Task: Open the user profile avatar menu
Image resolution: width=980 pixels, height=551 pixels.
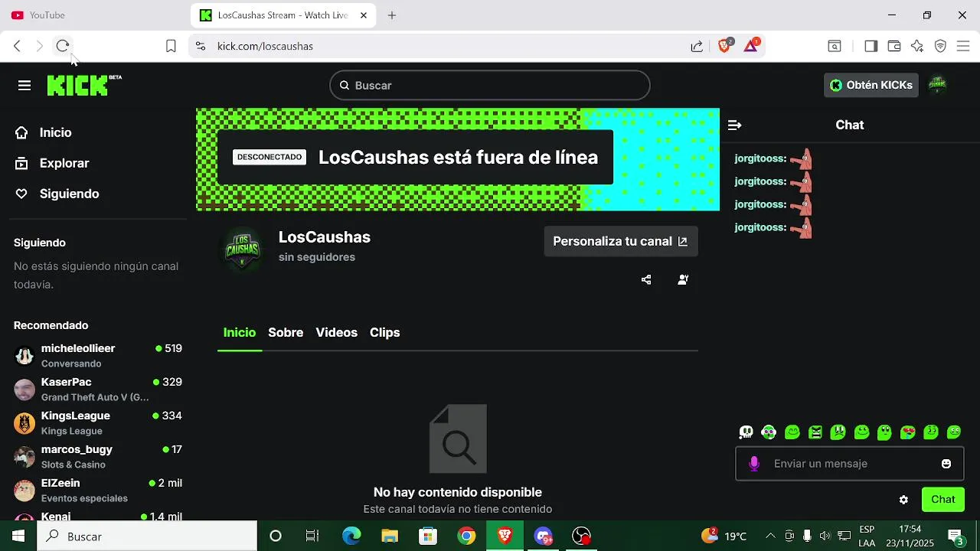Action: (x=937, y=85)
